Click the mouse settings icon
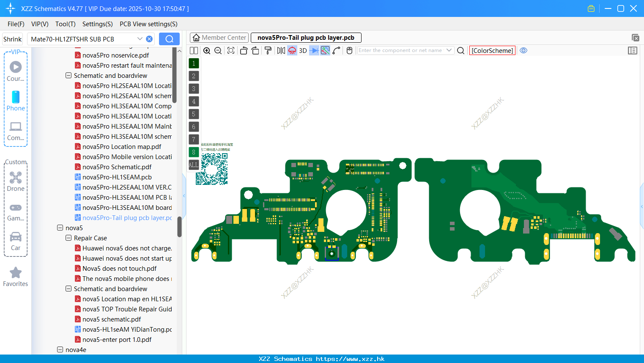This screenshot has height=363, width=644. [x=349, y=50]
